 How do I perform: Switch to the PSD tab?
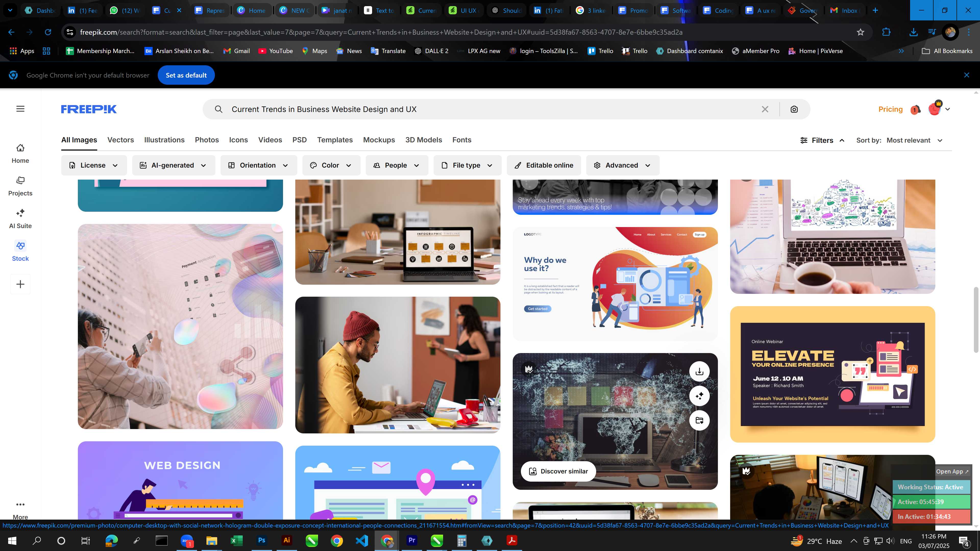point(299,140)
